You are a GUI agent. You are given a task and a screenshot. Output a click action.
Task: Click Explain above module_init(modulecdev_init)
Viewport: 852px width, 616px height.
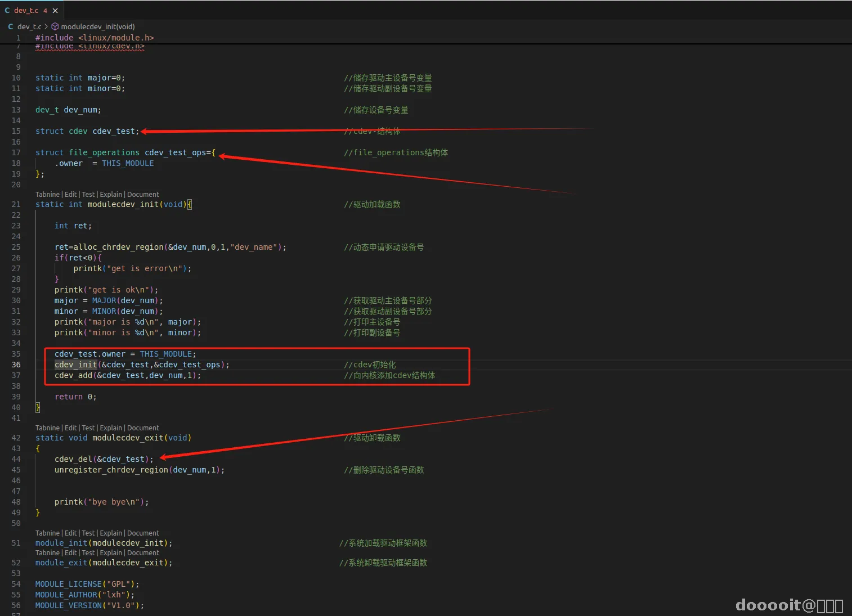point(111,533)
